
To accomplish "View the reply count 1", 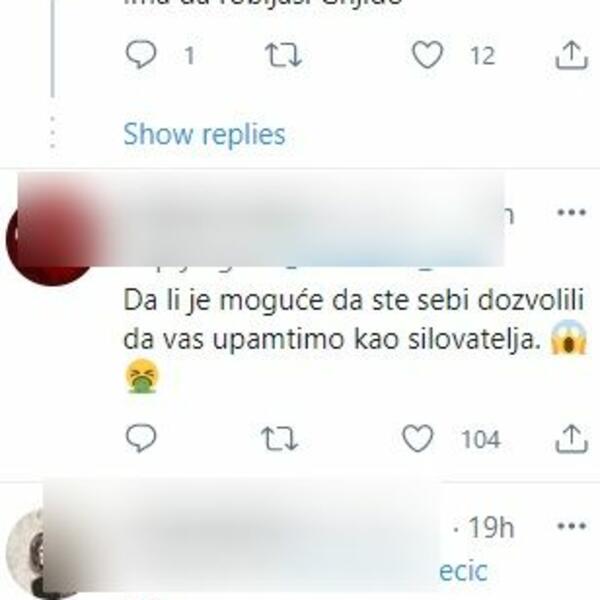I will coord(189,56).
